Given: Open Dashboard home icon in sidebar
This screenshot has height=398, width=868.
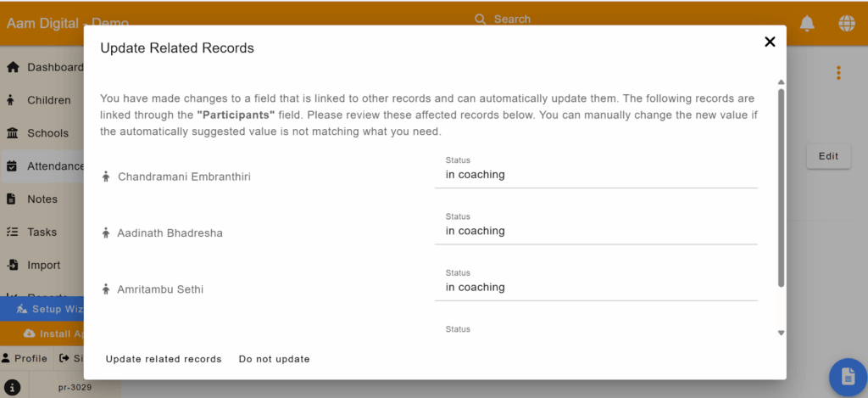Looking at the screenshot, I should pos(11,67).
